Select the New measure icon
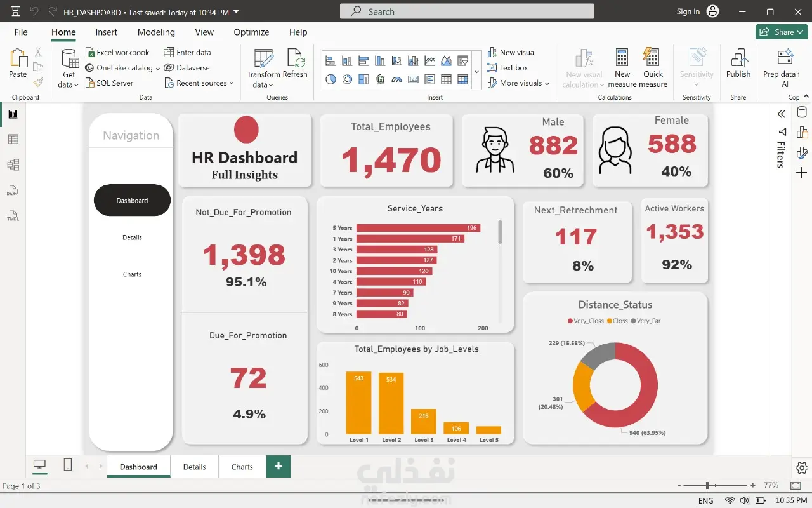The height and width of the screenshot is (508, 812). click(x=622, y=67)
